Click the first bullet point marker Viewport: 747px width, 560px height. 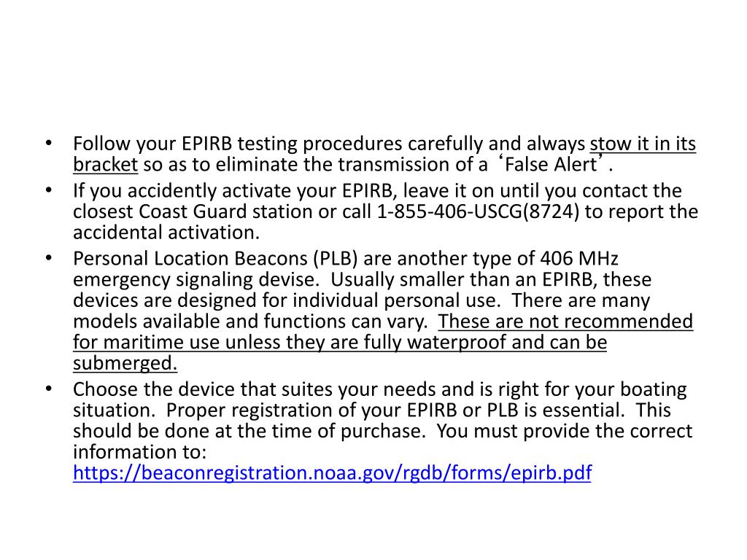click(49, 143)
